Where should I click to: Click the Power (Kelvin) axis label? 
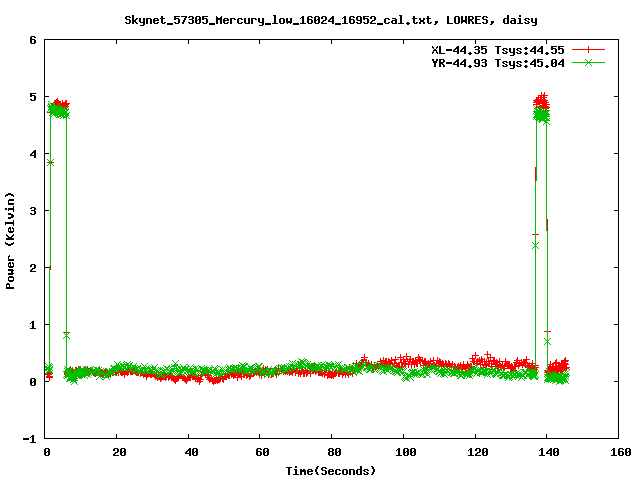pyautogui.click(x=10, y=241)
